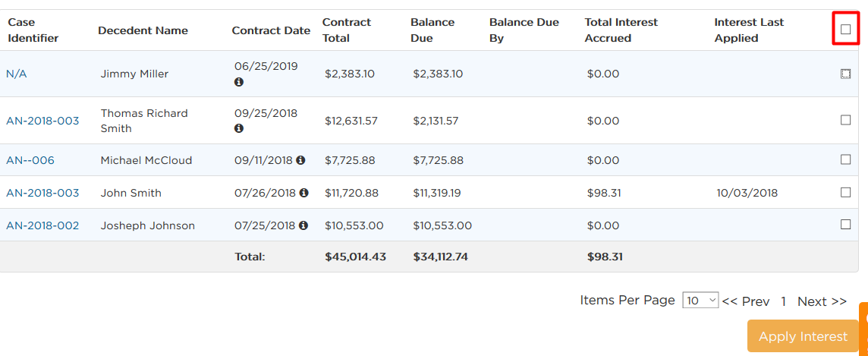Click info icon next to 07/25/2018
The width and height of the screenshot is (868, 356).
tap(303, 225)
